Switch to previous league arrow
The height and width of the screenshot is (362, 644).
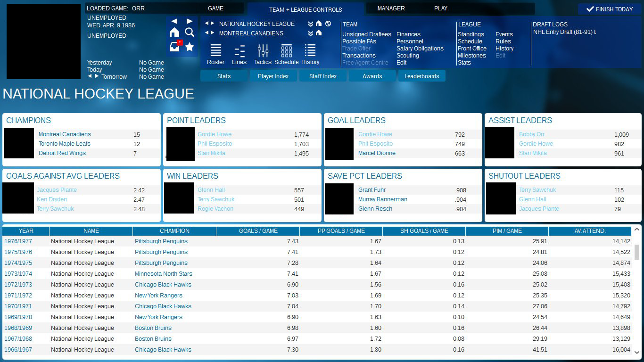click(206, 24)
